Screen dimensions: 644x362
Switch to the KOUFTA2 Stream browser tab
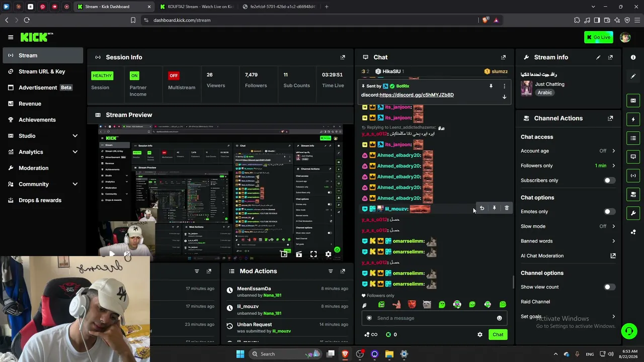click(196, 7)
